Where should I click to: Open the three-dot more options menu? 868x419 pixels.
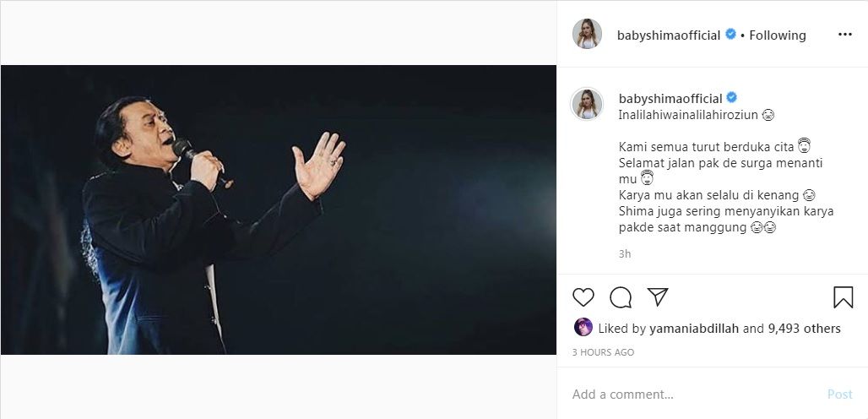[845, 35]
